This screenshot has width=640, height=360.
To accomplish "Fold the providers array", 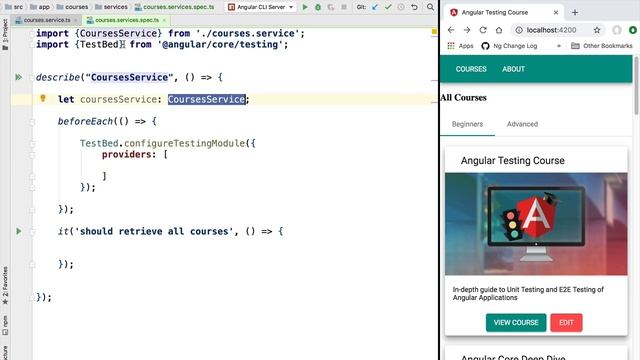I will (x=32, y=154).
